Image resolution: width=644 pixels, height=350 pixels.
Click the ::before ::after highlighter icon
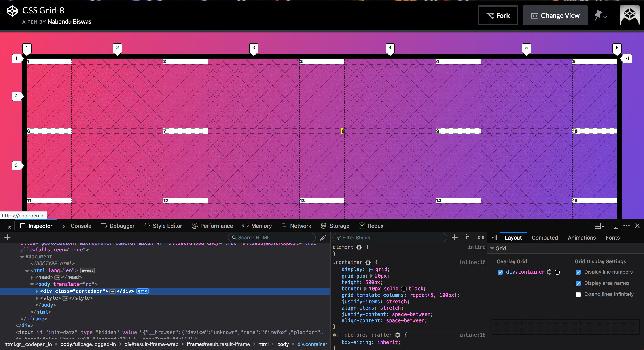398,335
